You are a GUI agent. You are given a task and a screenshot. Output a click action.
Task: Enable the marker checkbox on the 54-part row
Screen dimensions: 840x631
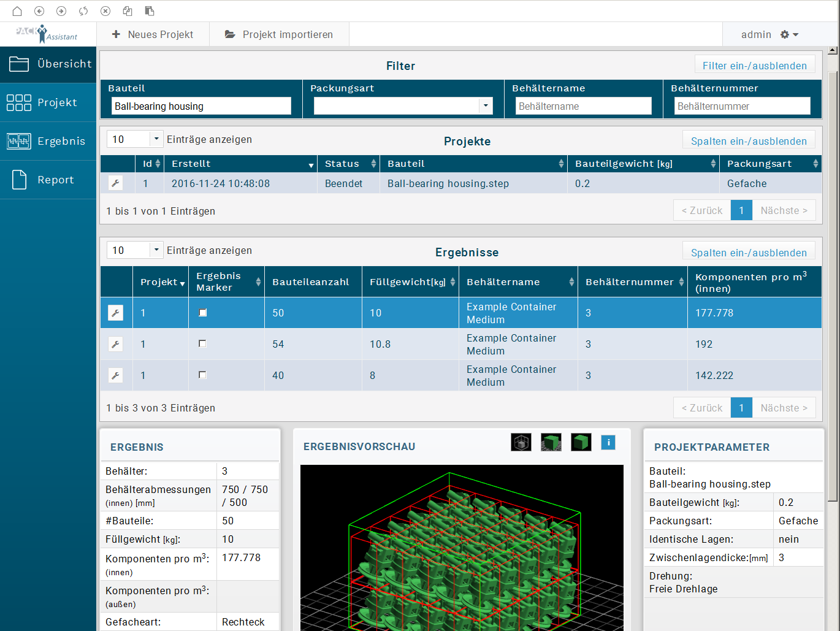point(202,343)
